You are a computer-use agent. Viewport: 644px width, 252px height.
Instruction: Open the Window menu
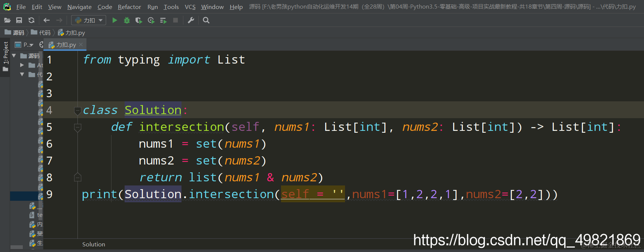coord(213,7)
